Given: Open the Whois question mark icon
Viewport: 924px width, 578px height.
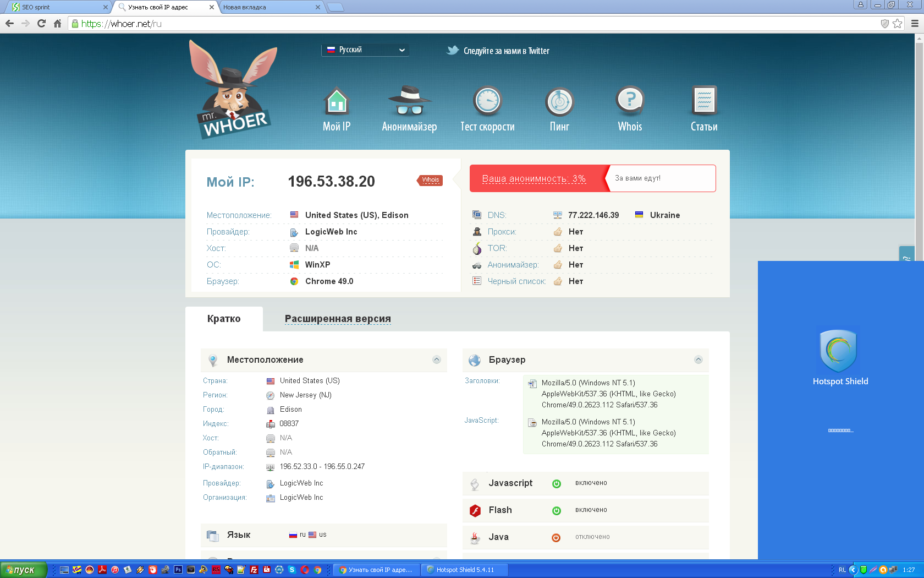Looking at the screenshot, I should click(630, 101).
